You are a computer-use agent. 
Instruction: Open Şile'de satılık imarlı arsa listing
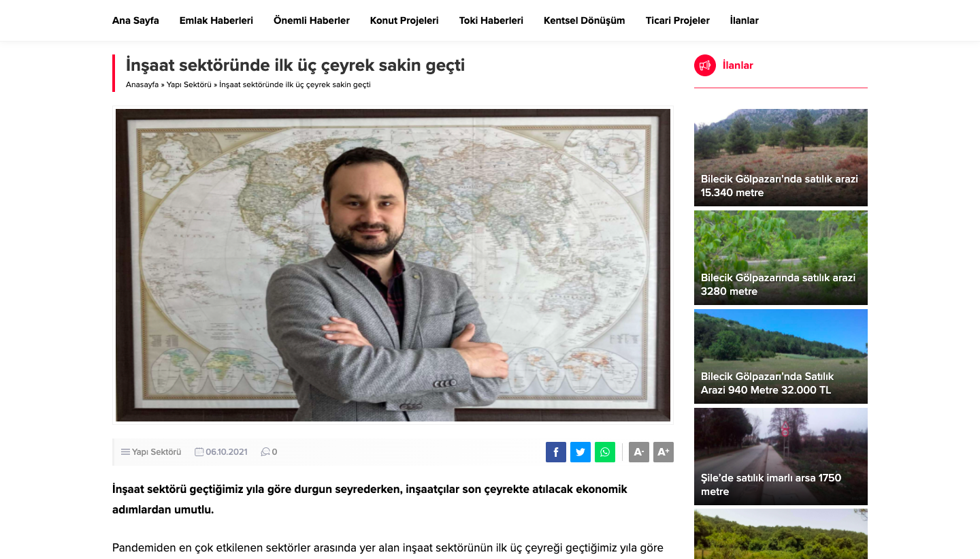pos(781,456)
